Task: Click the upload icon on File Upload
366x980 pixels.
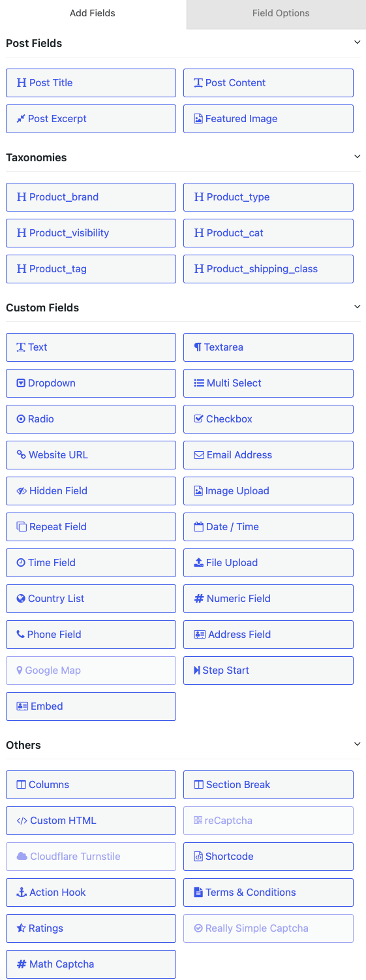Action: (199, 562)
